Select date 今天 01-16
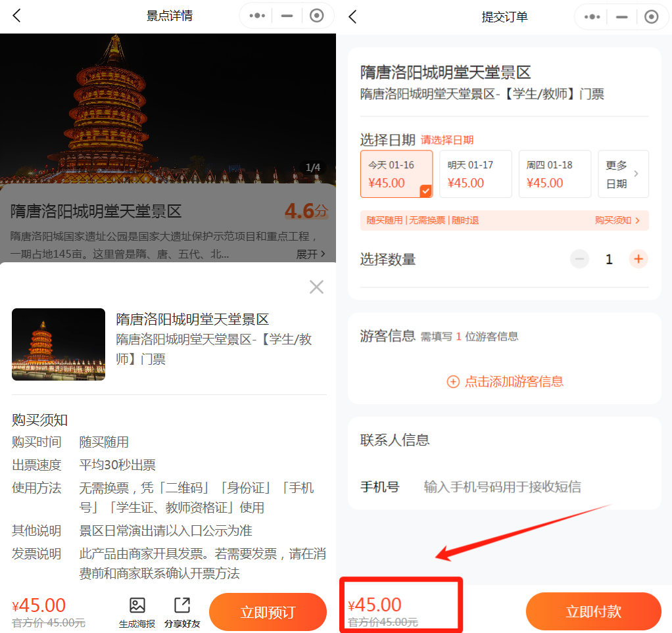The image size is (672, 633). (x=396, y=174)
